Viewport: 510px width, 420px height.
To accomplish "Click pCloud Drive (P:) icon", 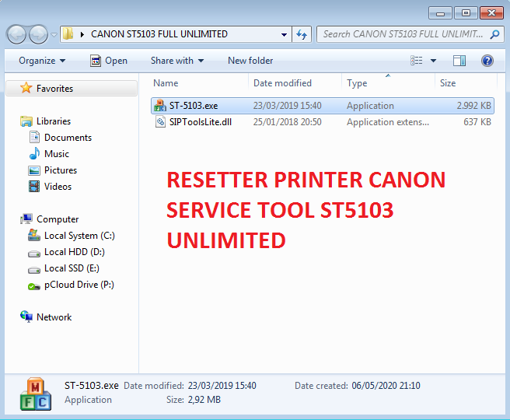I will [x=34, y=286].
